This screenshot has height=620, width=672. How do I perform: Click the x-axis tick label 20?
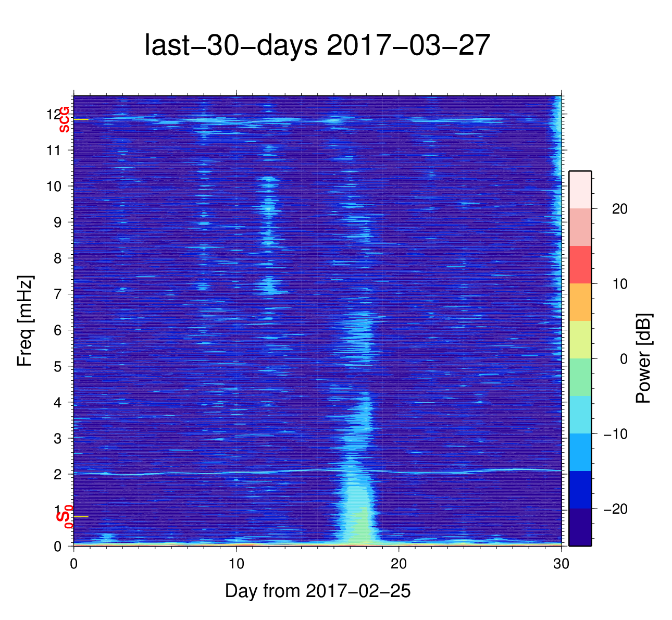coord(399,564)
